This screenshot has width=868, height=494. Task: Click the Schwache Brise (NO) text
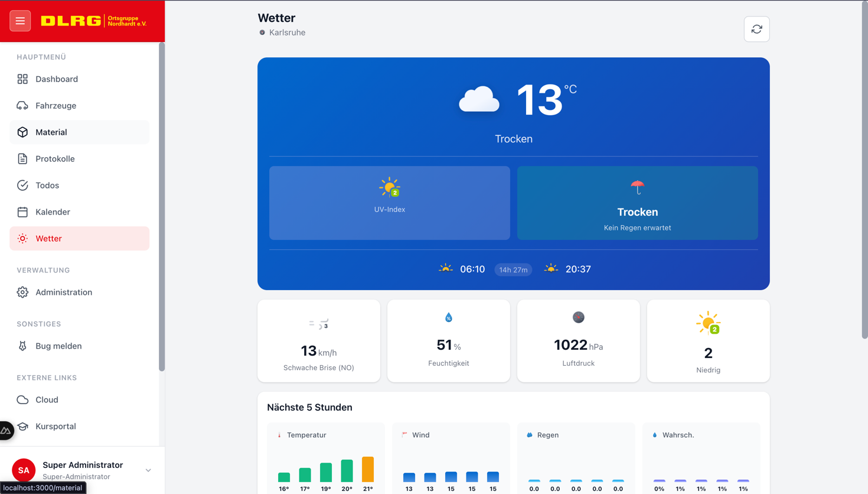319,368
